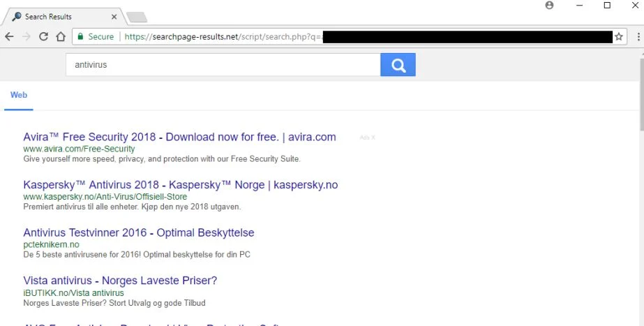Switch to the Web results tab
The width and height of the screenshot is (644, 326).
point(19,95)
